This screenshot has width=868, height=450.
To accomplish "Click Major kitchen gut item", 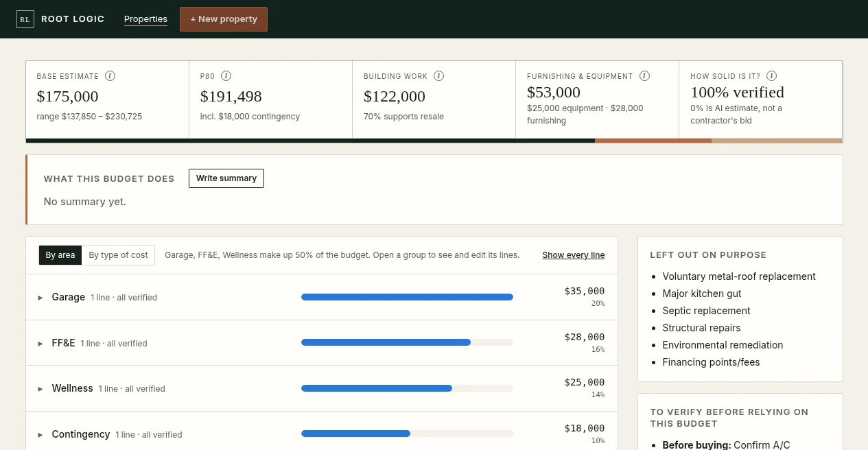I will click(702, 294).
